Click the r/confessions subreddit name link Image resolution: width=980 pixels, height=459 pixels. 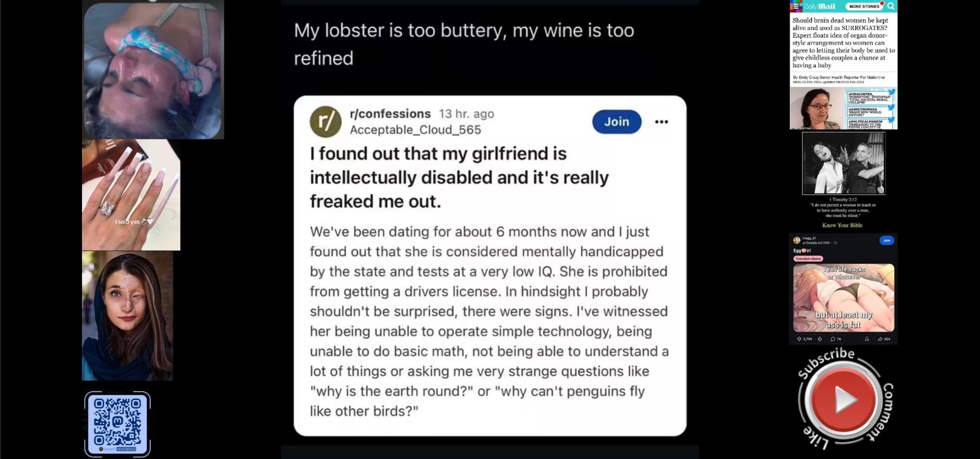pyautogui.click(x=390, y=114)
